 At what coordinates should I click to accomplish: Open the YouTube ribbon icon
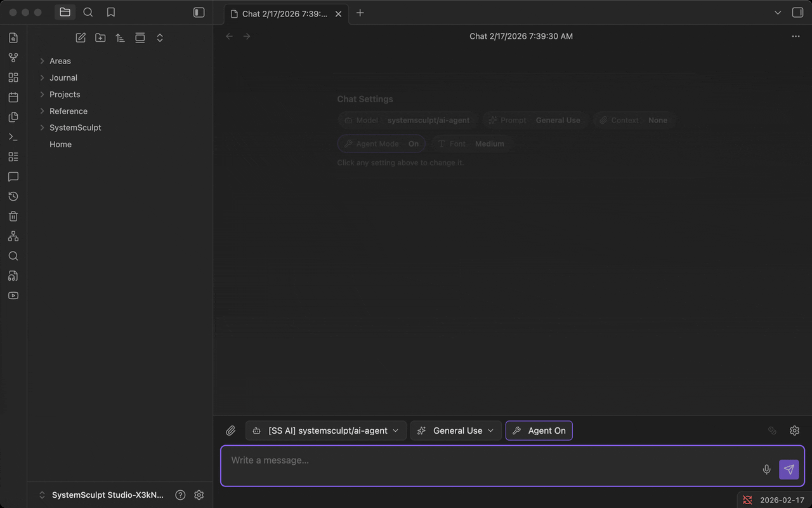tap(13, 295)
